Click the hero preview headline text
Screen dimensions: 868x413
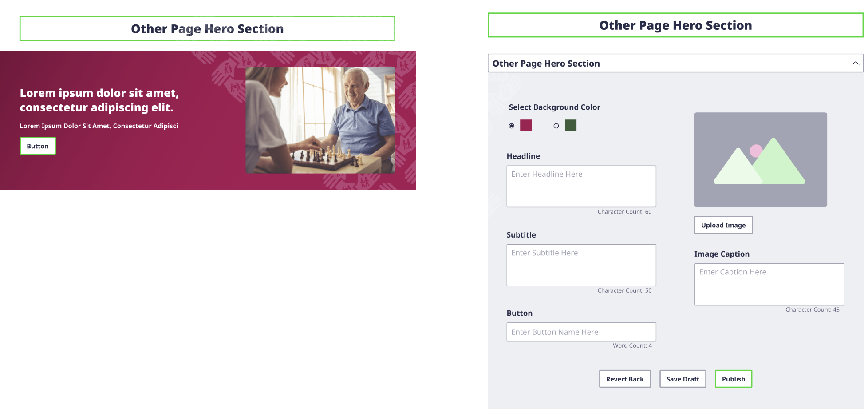pyautogui.click(x=99, y=100)
